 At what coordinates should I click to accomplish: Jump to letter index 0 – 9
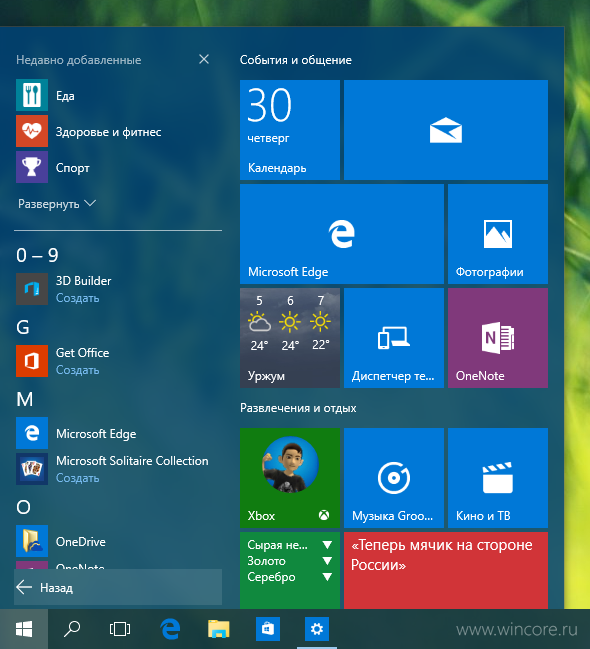(x=37, y=255)
